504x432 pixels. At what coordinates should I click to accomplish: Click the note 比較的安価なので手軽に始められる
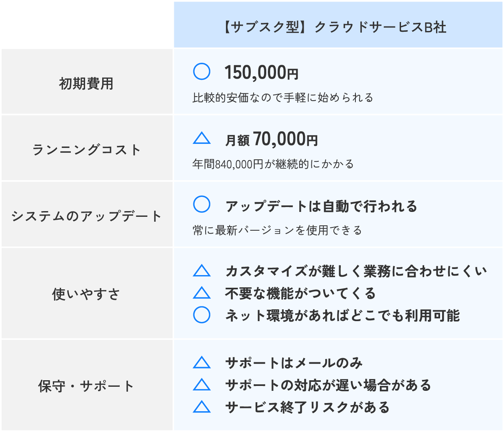[283, 98]
